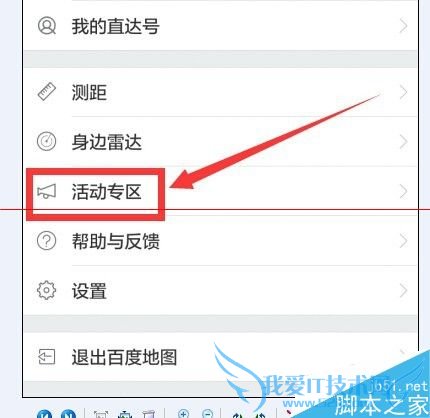The height and width of the screenshot is (418, 430).
Task: Tap the 退出百度地图 text
Action: point(124,357)
